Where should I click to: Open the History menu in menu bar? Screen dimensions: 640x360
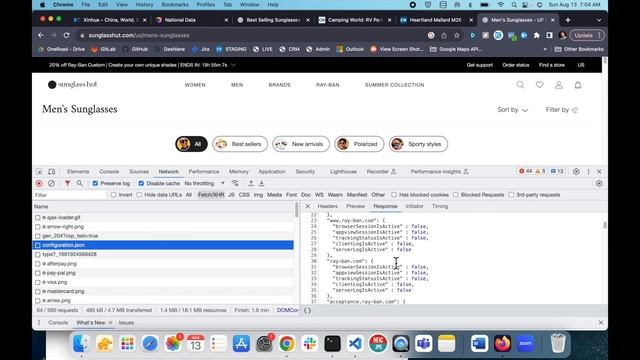(144, 4)
